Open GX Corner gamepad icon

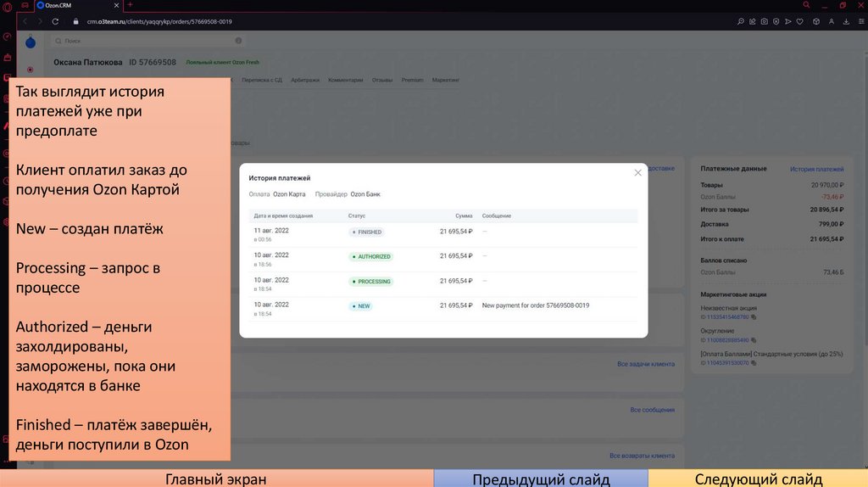click(25, 6)
